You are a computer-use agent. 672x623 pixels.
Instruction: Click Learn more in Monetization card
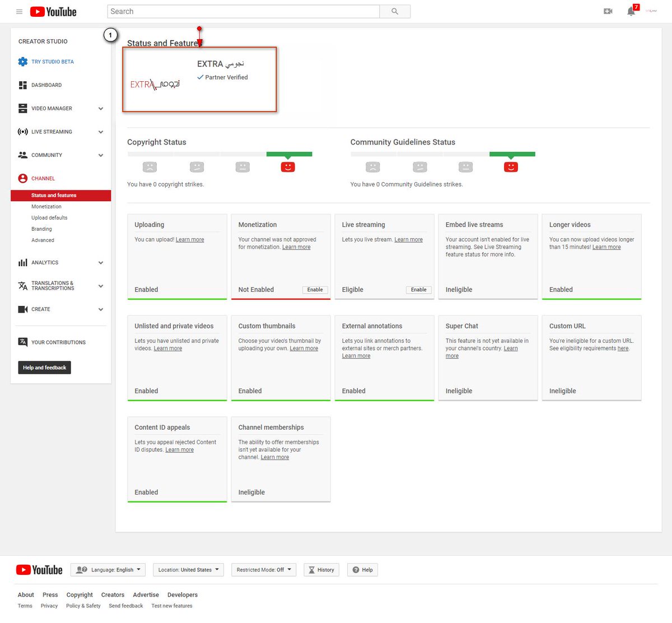296,247
